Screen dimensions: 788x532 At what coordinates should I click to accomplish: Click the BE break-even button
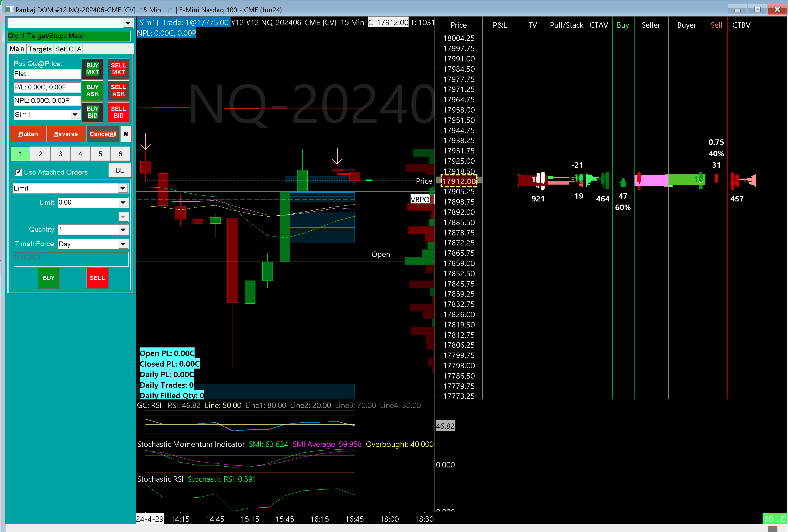[120, 170]
